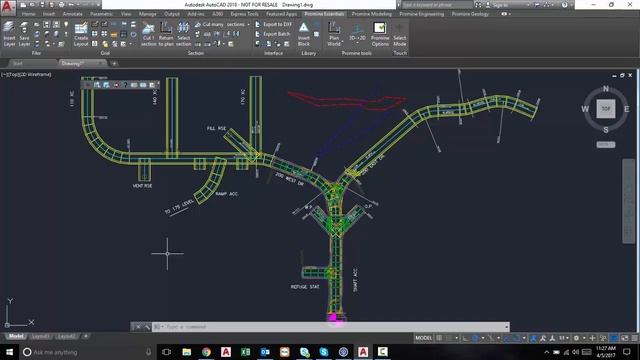Open the annotation scale 1:1 dropdown
Image resolution: width=640 pixels, height=360 pixels.
[x=564, y=338]
